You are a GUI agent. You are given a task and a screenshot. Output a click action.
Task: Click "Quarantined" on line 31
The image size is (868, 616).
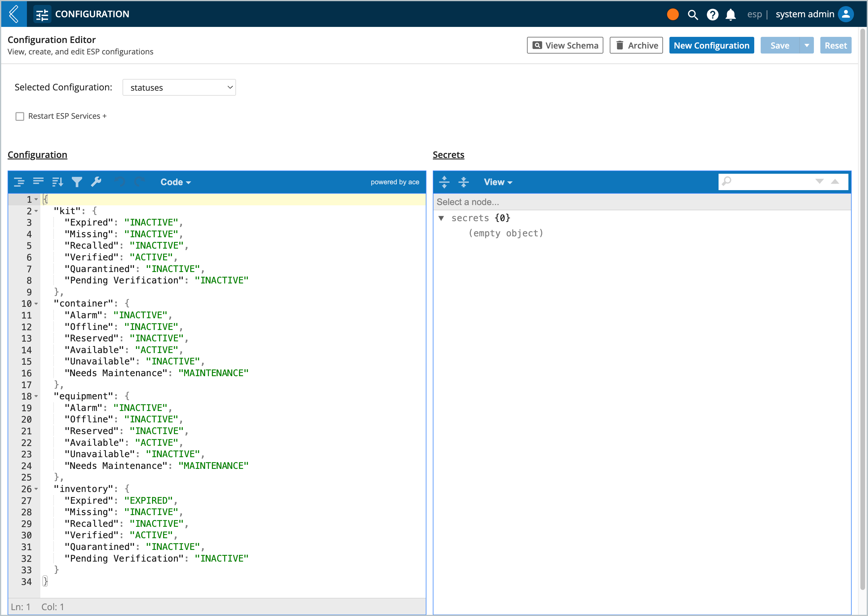tap(100, 547)
